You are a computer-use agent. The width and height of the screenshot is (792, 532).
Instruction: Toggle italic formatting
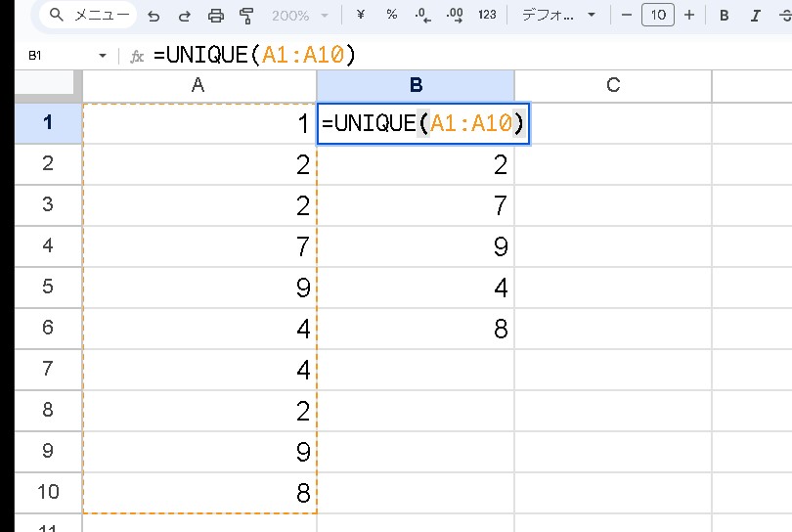755,16
